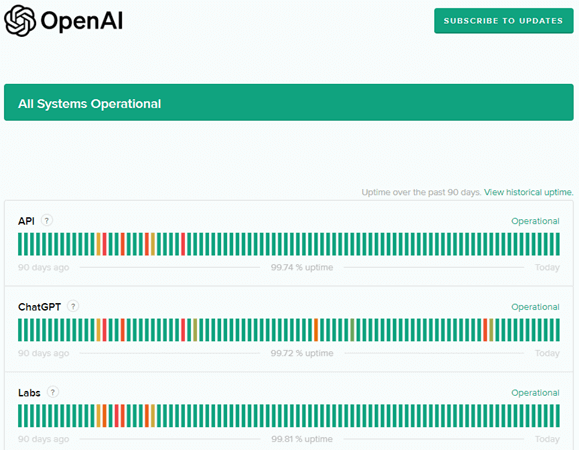The height and width of the screenshot is (450, 579).
Task: Open the ChatGPT help question mark icon
Action: pyautogui.click(x=73, y=306)
